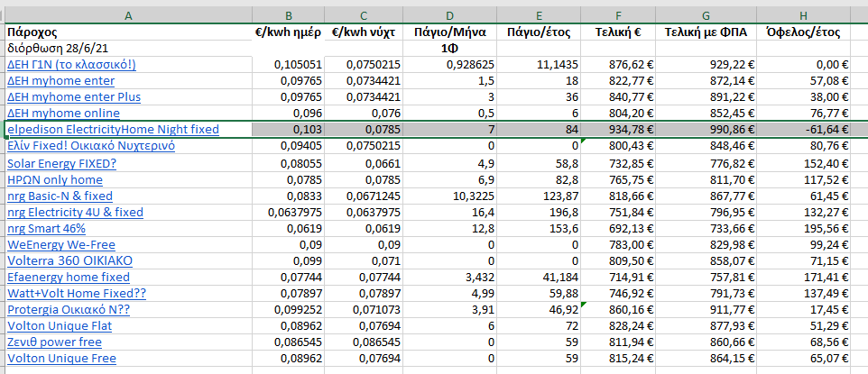The width and height of the screenshot is (868, 374).
Task: Select the Τελική € header cell
Action: (618, 32)
